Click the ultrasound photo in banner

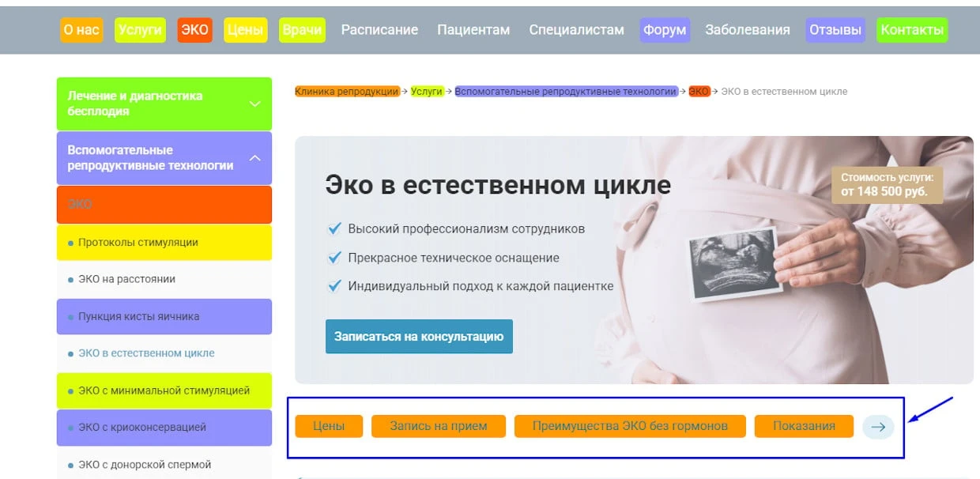tap(733, 263)
